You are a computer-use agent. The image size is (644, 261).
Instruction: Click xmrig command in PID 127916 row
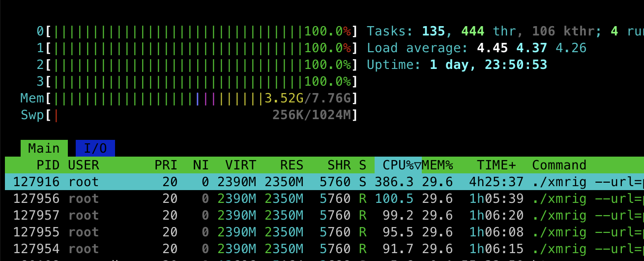[x=559, y=182]
